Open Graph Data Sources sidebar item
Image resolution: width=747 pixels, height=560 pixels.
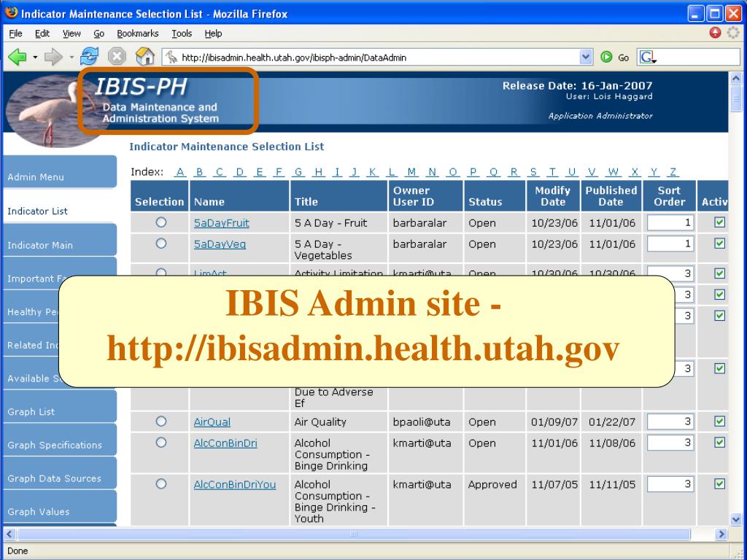point(60,472)
